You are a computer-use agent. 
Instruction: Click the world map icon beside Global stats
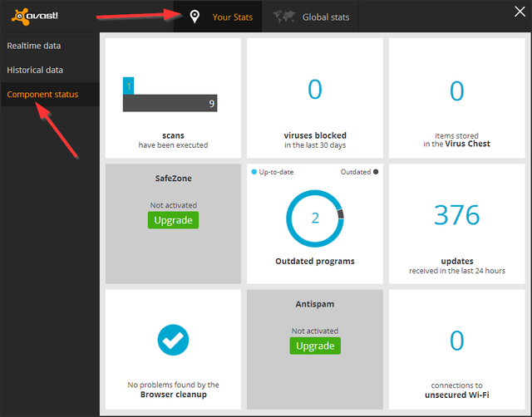tap(284, 17)
